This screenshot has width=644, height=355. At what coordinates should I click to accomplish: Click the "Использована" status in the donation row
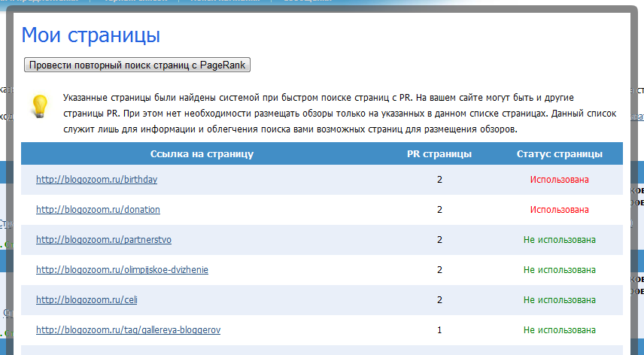pyautogui.click(x=559, y=210)
